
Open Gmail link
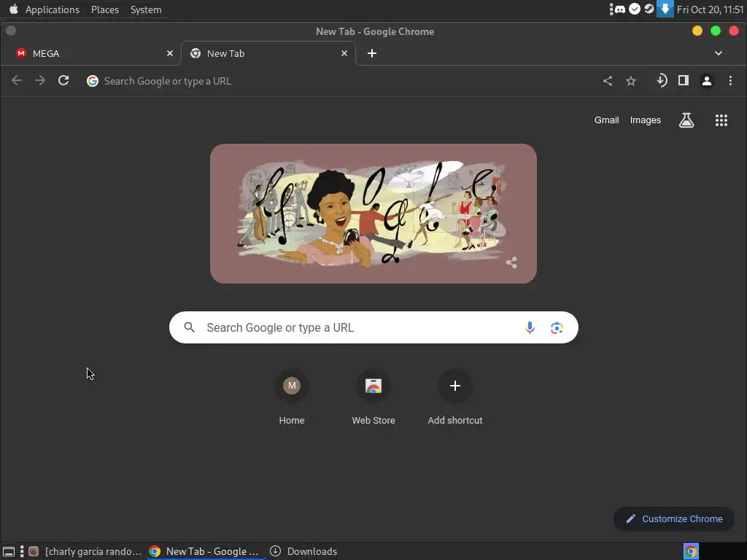coord(606,120)
